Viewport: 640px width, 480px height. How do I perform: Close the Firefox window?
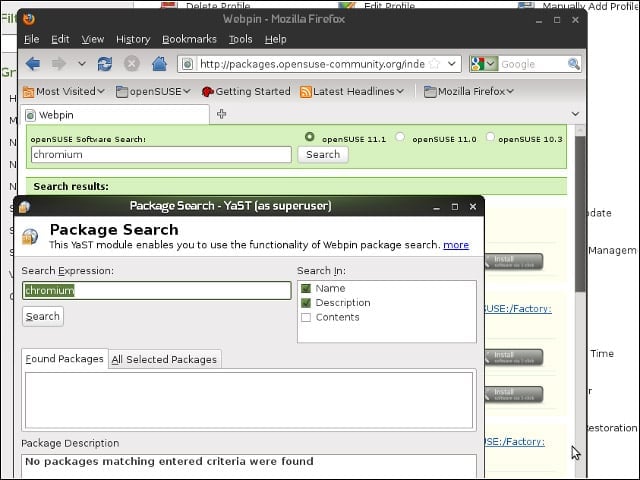575,20
